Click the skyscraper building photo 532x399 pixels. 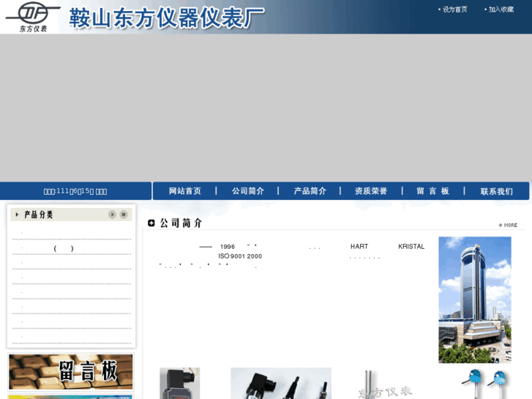tap(475, 300)
